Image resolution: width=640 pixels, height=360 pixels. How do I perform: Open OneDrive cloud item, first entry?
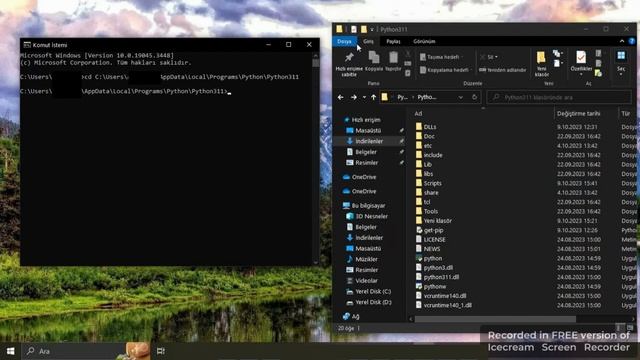tap(360, 177)
